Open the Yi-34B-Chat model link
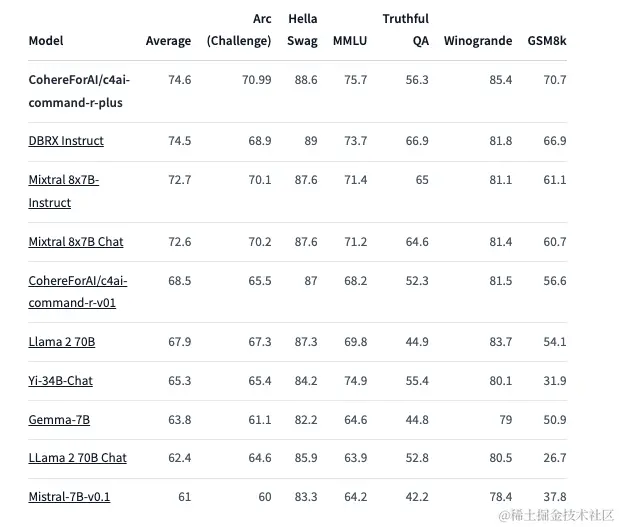The height and width of the screenshot is (527, 619). [60, 381]
